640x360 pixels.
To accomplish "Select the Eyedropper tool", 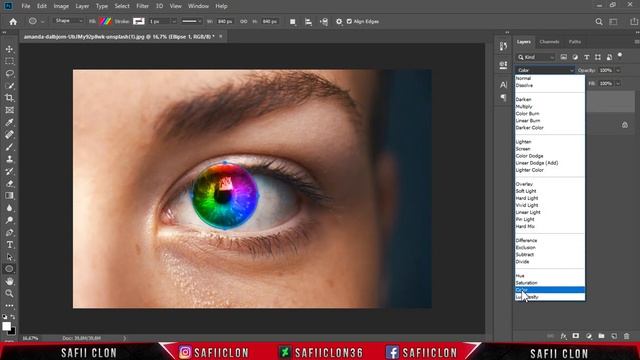I will point(9,122).
